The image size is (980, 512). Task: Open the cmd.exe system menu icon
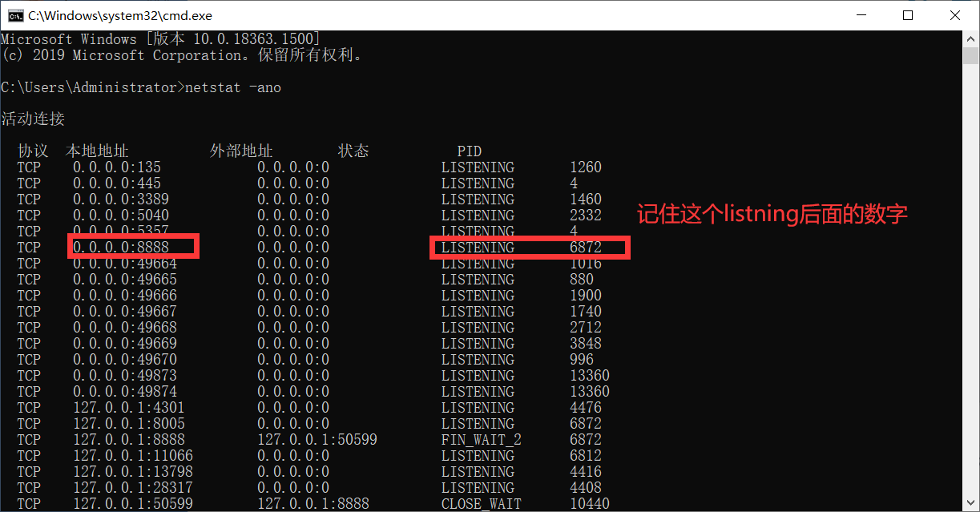click(14, 14)
